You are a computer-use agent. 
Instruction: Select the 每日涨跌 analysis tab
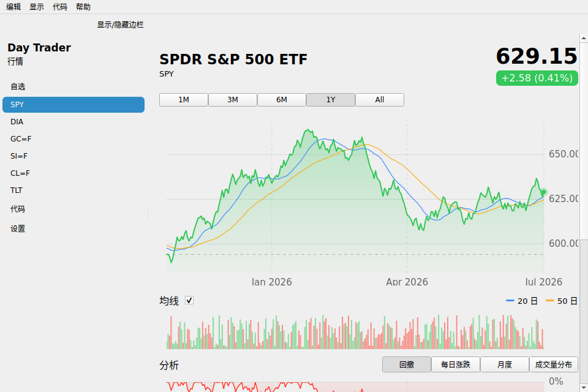(x=456, y=364)
